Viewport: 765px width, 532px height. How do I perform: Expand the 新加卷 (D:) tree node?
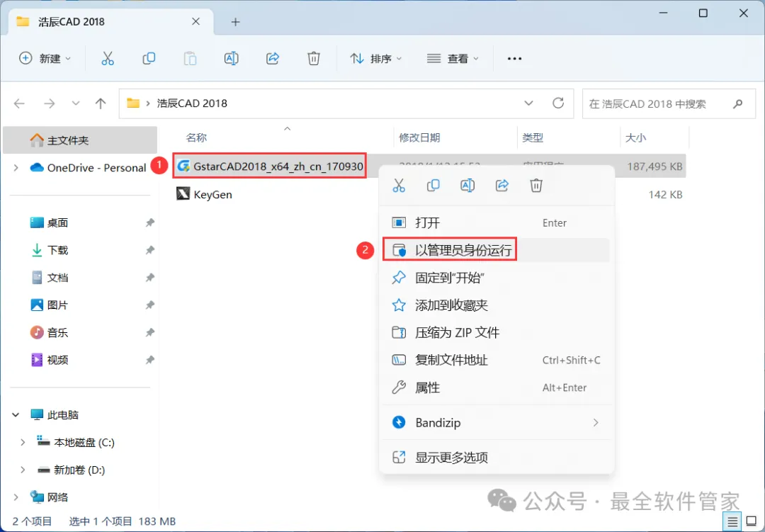(x=23, y=470)
